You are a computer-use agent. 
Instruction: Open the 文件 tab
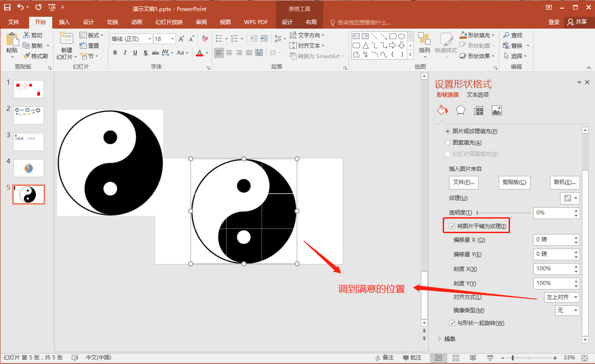click(x=14, y=22)
